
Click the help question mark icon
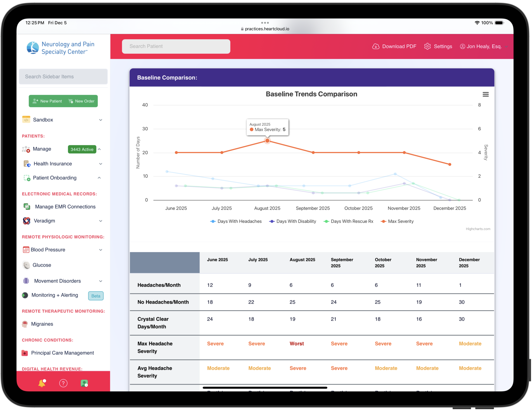[x=63, y=383]
